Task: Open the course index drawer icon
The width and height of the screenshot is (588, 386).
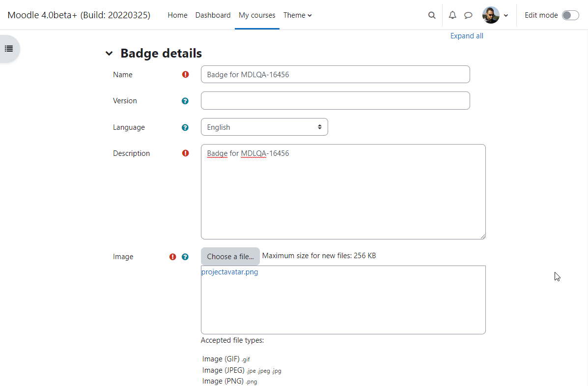Action: 9,49
